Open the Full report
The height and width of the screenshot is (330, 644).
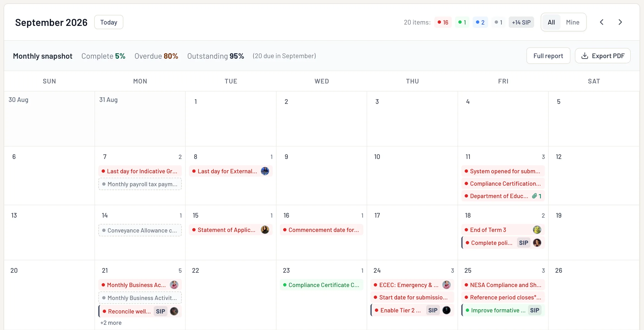click(x=548, y=56)
